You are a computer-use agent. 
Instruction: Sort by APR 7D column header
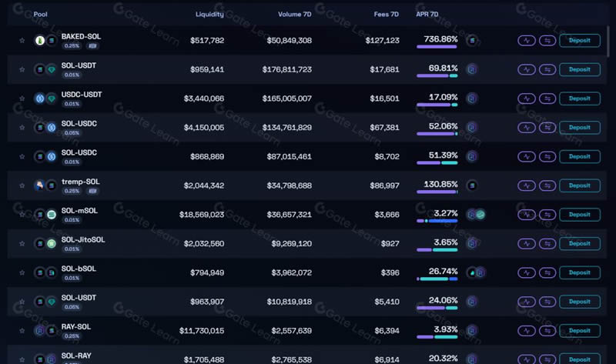pyautogui.click(x=428, y=15)
